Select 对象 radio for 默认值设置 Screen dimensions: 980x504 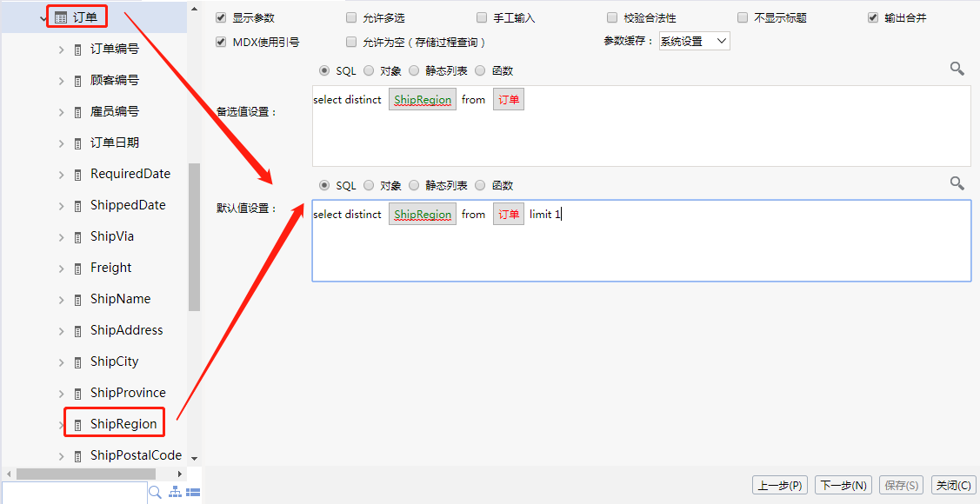369,185
